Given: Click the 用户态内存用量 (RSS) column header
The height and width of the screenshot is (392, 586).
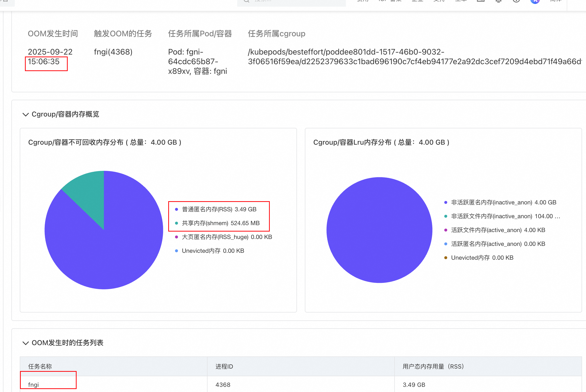Looking at the screenshot, I should 433,367.
